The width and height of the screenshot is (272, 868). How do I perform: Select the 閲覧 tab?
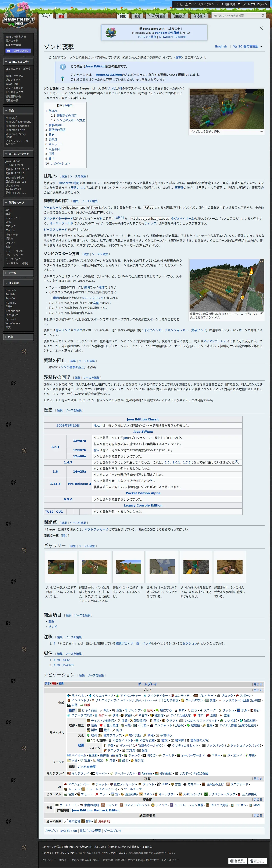coord(123,16)
